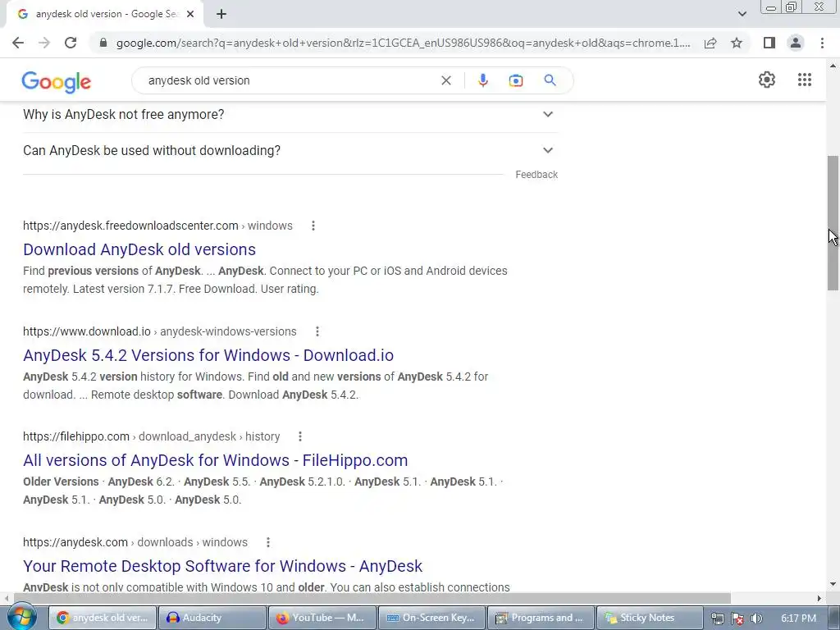Screen dimensions: 840x630
Task: Go back to the previous page
Action: [x=18, y=43]
